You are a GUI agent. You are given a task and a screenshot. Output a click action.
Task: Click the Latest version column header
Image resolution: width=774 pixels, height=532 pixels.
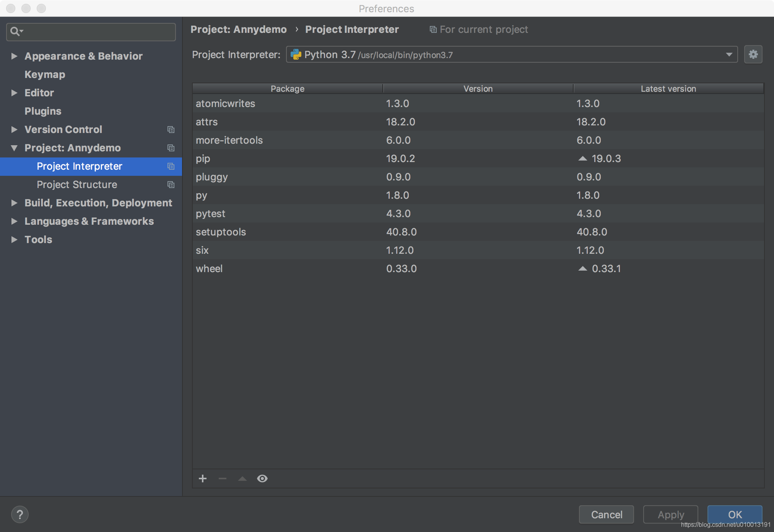[x=668, y=89]
